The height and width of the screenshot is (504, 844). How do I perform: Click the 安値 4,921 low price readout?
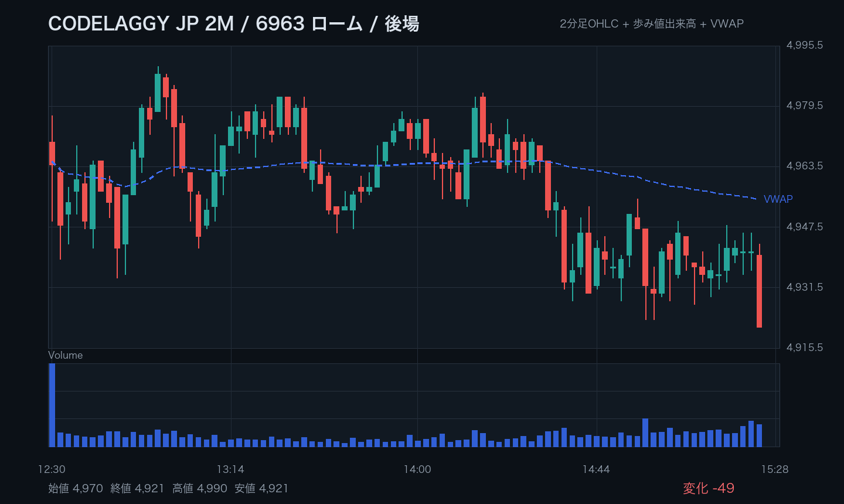[261, 488]
